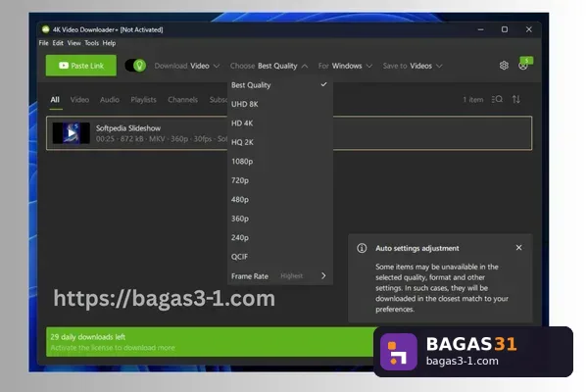
Task: Open the Edit menu
Action: click(x=58, y=43)
